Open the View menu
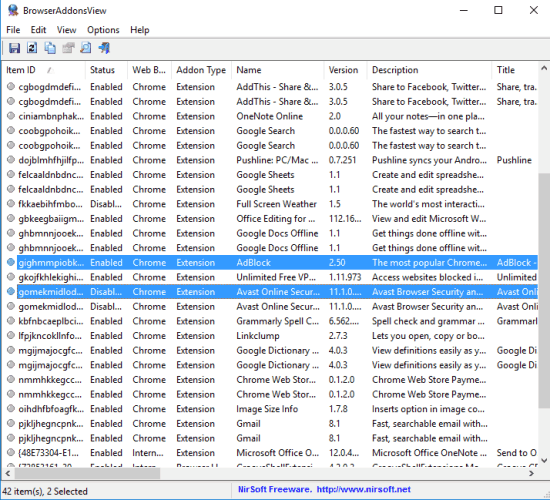 pyautogui.click(x=66, y=30)
